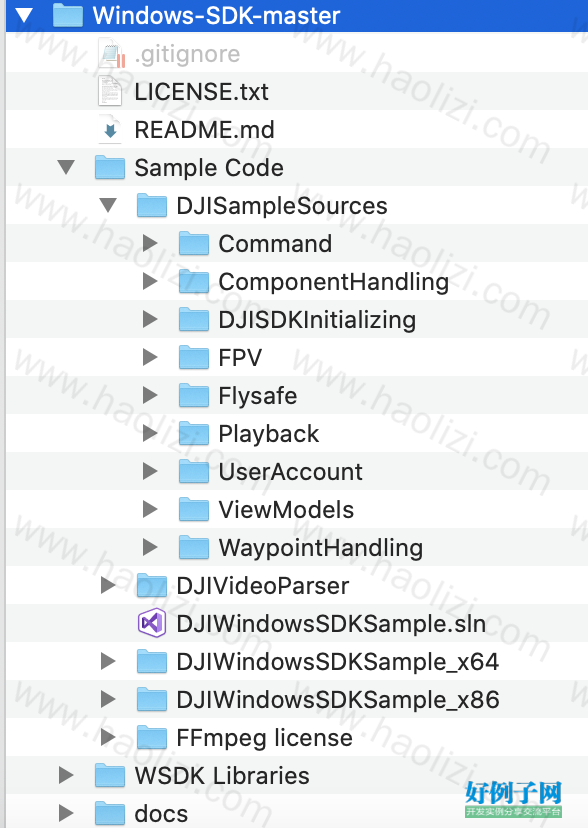
Task: Collapse the Windows-SDK-master root folder
Action: coord(24,15)
